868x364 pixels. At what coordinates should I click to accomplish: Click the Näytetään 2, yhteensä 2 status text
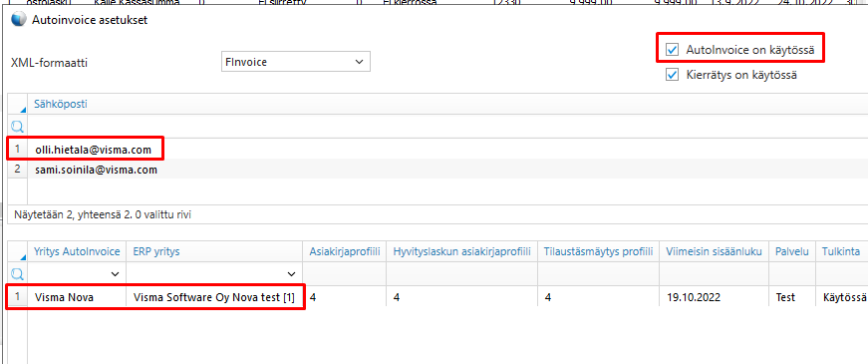pos(103,214)
